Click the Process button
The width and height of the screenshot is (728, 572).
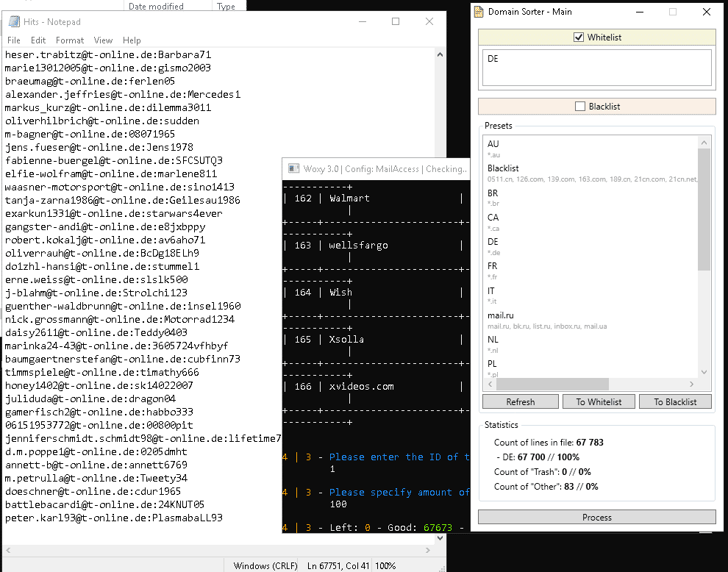tap(597, 517)
